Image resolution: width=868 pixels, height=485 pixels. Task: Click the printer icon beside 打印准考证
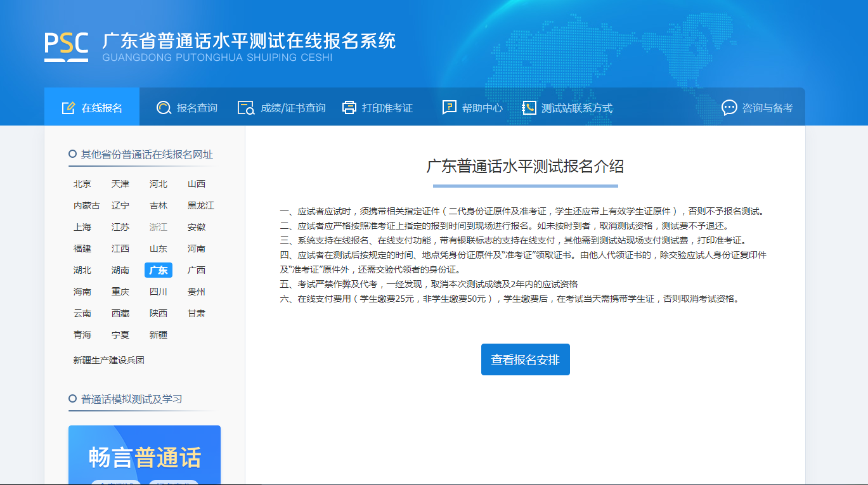coord(349,108)
